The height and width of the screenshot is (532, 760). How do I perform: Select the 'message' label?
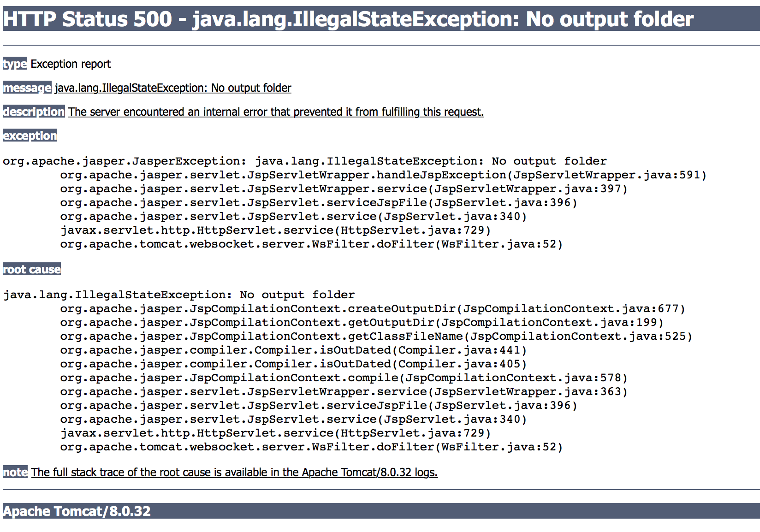27,88
